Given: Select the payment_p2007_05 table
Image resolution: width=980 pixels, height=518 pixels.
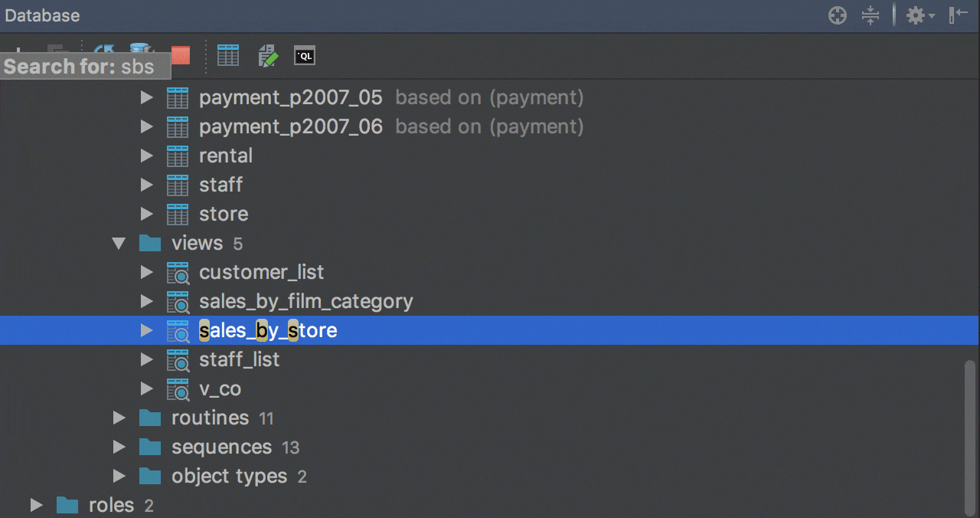Looking at the screenshot, I should (x=290, y=98).
